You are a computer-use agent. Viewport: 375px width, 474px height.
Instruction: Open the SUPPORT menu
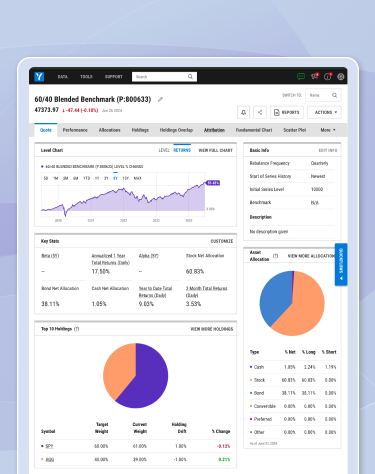[114, 77]
